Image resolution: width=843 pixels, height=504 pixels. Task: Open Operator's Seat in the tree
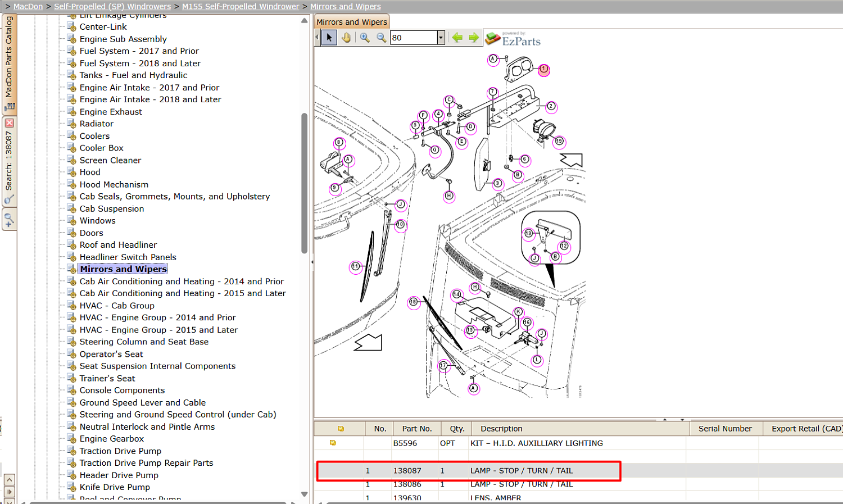[x=111, y=354]
